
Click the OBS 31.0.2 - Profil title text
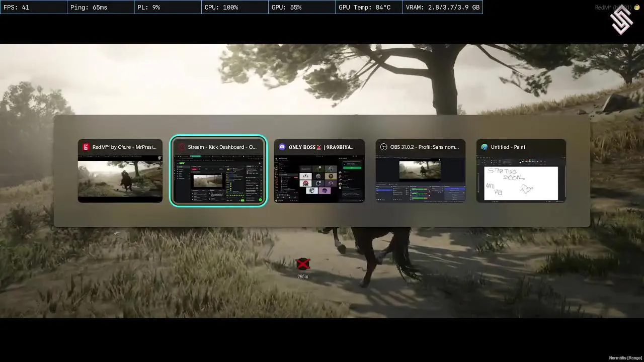[x=425, y=147]
